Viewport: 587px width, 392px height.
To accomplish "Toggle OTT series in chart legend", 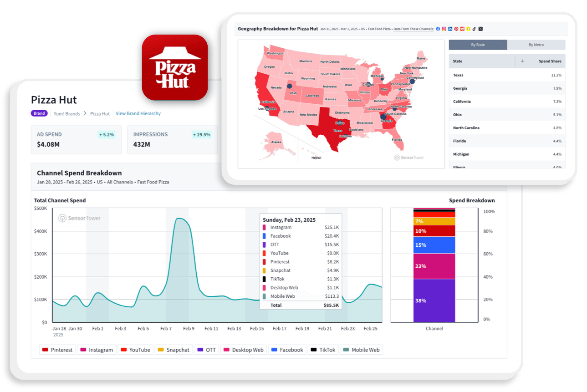I will tap(206, 350).
